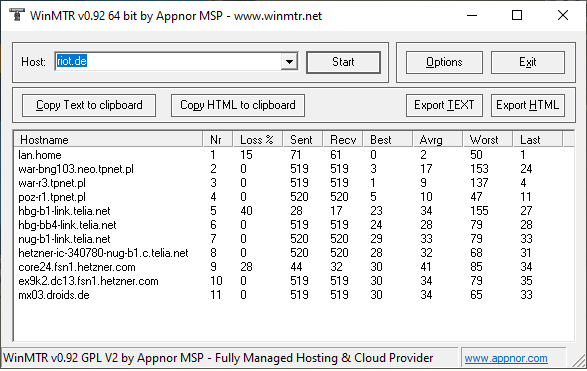The image size is (587, 371).
Task: Click the Nr column header
Action: click(x=218, y=140)
